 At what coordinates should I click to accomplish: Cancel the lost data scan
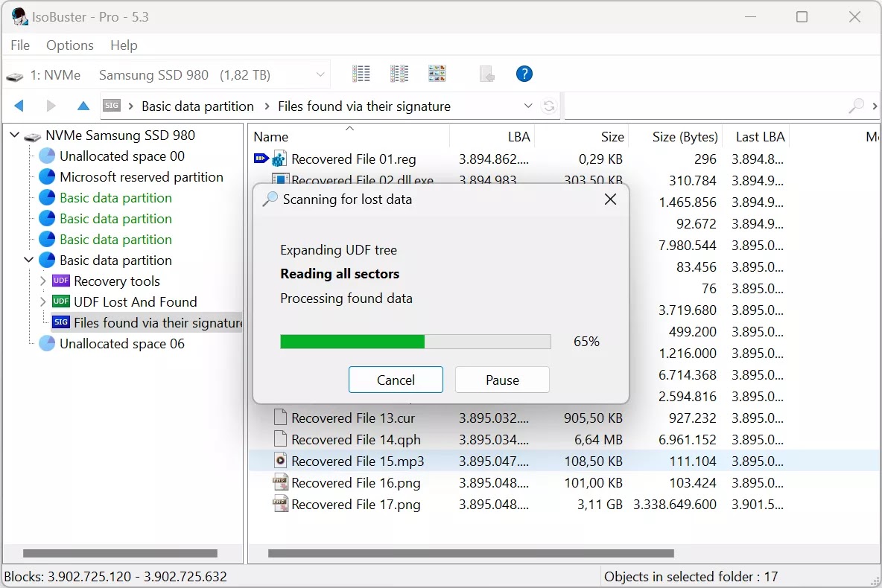point(396,380)
